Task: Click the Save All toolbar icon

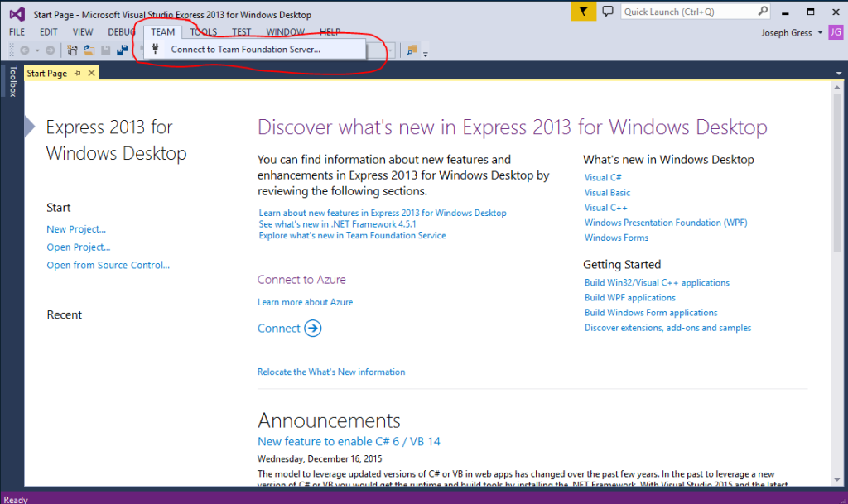Action: [x=121, y=50]
